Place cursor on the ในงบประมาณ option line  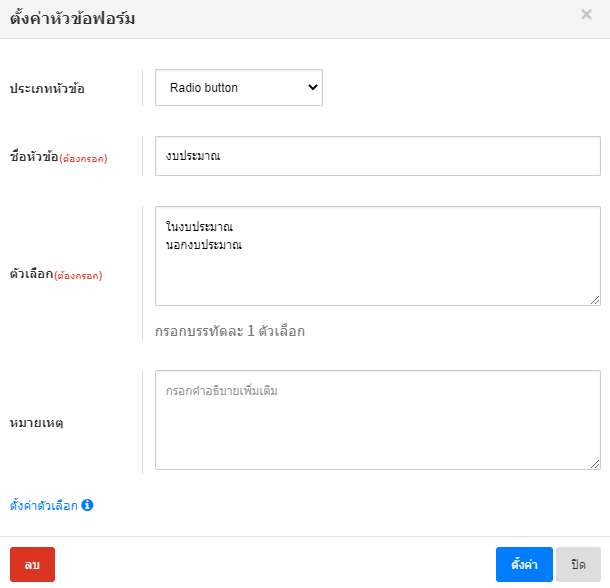coord(206,227)
